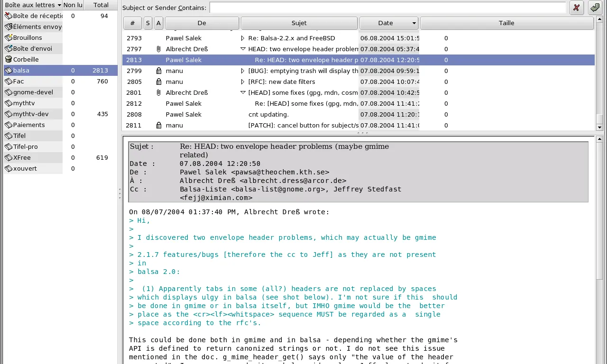The image size is (607, 364).
Task: Select message 2811 cancel button patch
Action: tap(359, 125)
